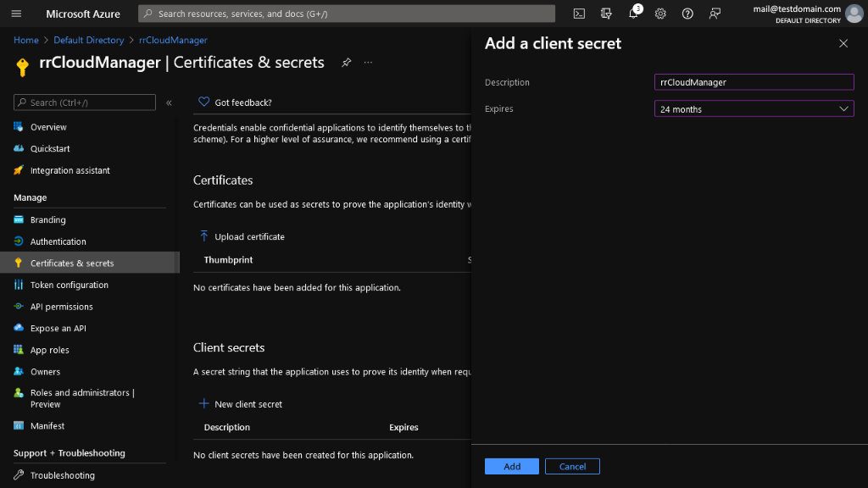Open portal settings gear
The height and width of the screenshot is (488, 868).
tap(660, 14)
